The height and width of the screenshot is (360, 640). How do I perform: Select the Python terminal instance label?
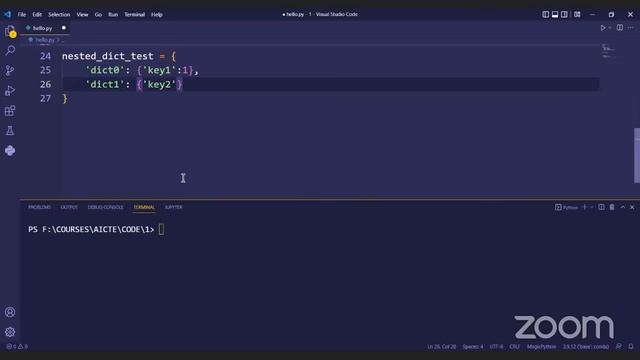tap(567, 207)
